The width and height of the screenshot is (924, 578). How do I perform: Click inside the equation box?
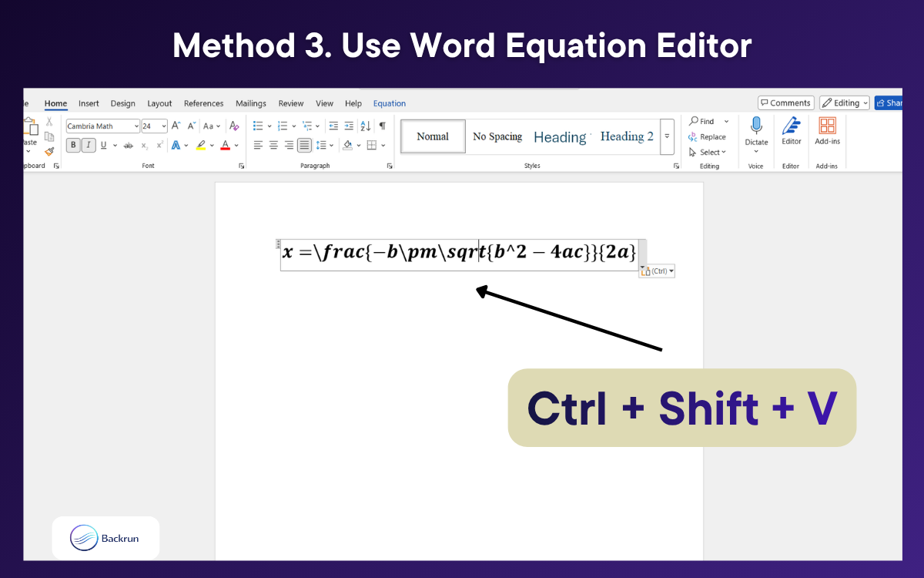point(460,254)
